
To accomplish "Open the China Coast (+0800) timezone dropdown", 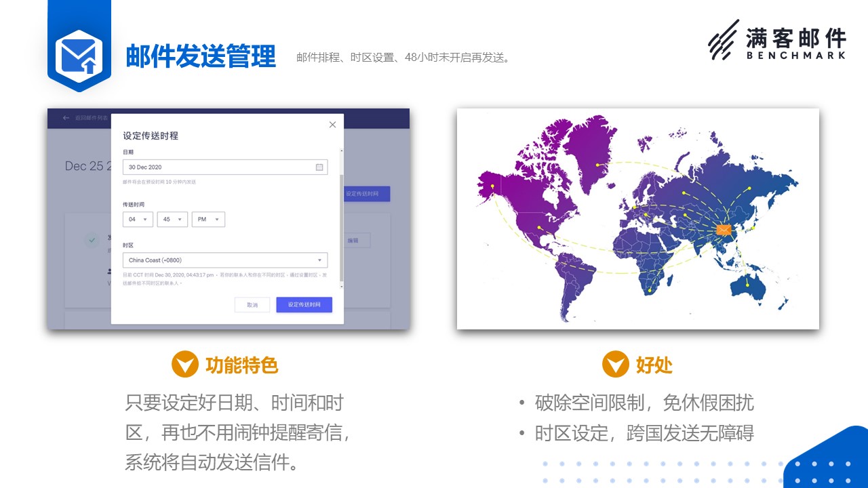I will click(x=225, y=260).
